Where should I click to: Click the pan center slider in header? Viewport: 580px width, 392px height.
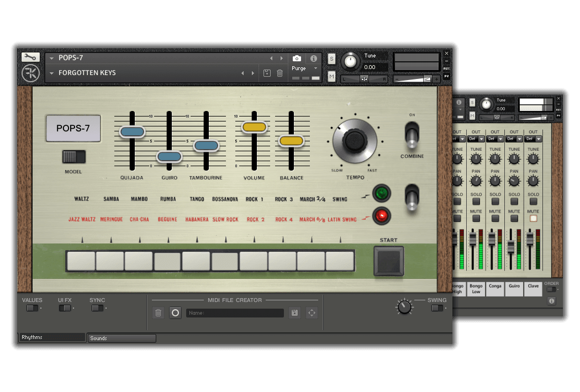[x=364, y=79]
